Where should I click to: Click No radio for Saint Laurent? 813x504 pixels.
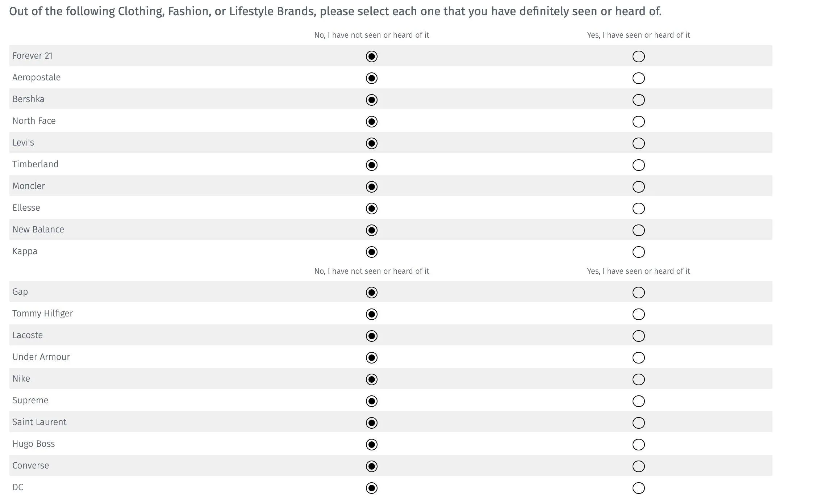click(372, 423)
